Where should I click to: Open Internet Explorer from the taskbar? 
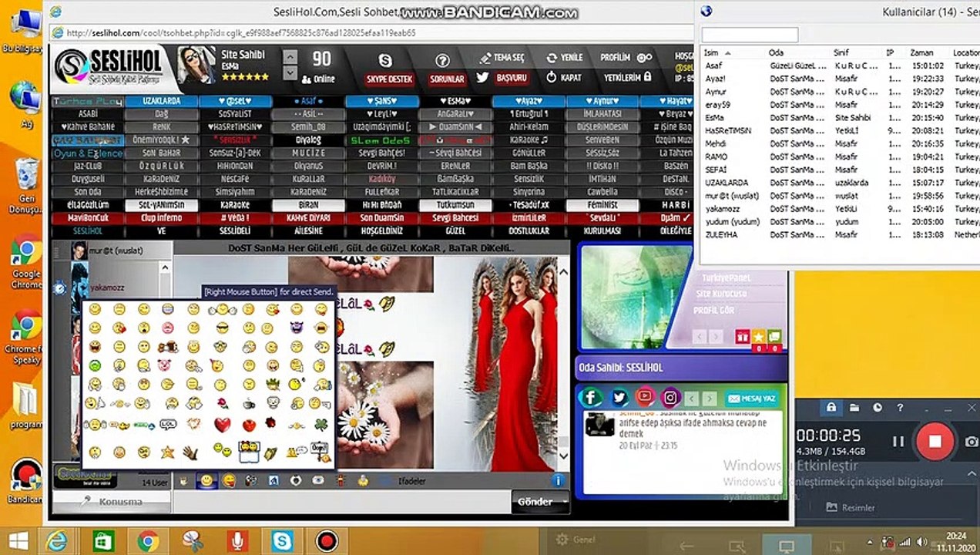pyautogui.click(x=55, y=541)
